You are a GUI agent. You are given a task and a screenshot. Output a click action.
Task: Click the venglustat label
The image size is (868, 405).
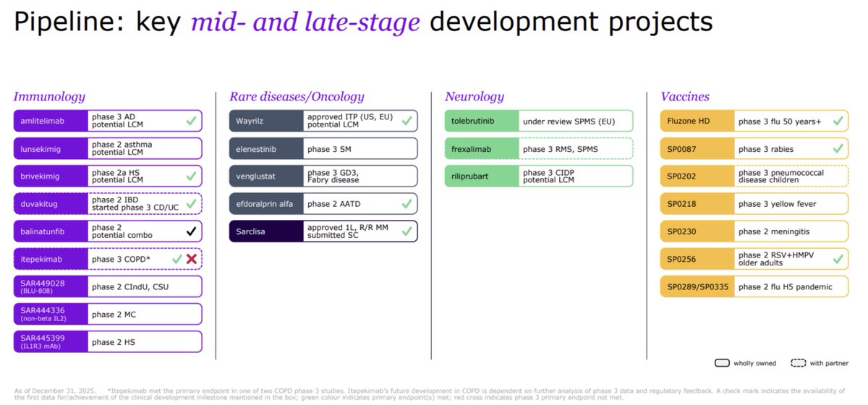click(266, 176)
